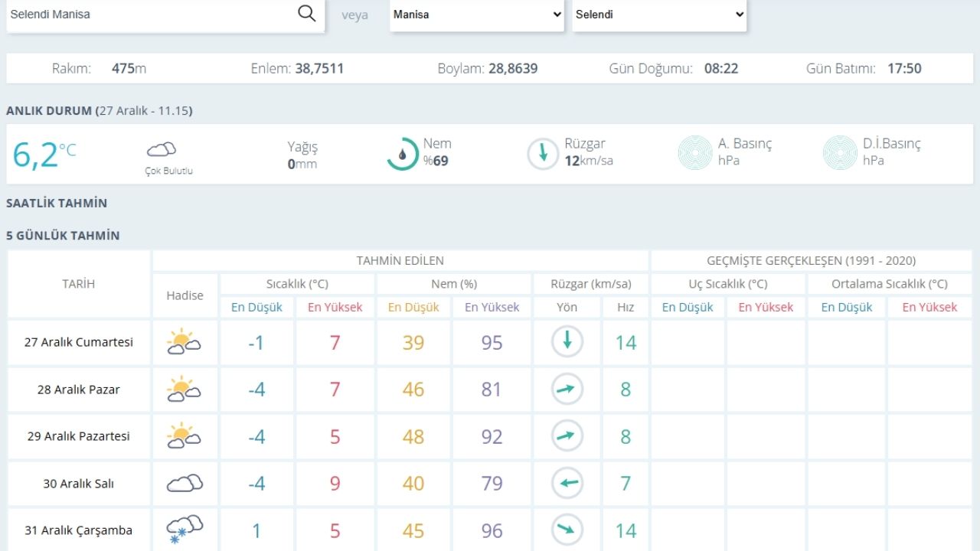Expand the SAATLİK TAHMİN section

(x=57, y=204)
